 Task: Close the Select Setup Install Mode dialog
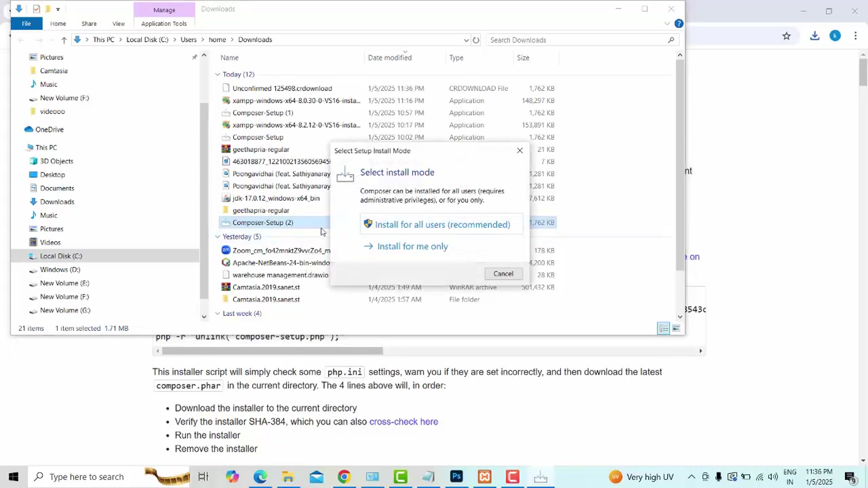(520, 150)
